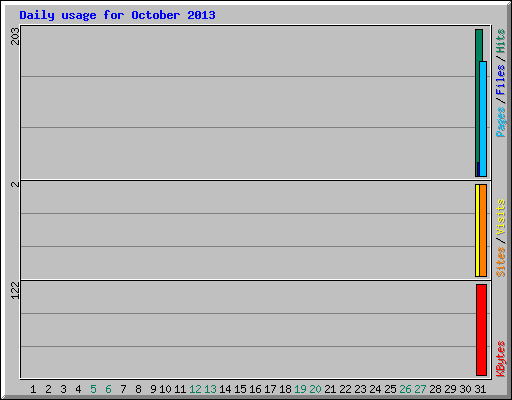Click the 'Visits' legend label
This screenshot has height=400, width=512.
500,217
